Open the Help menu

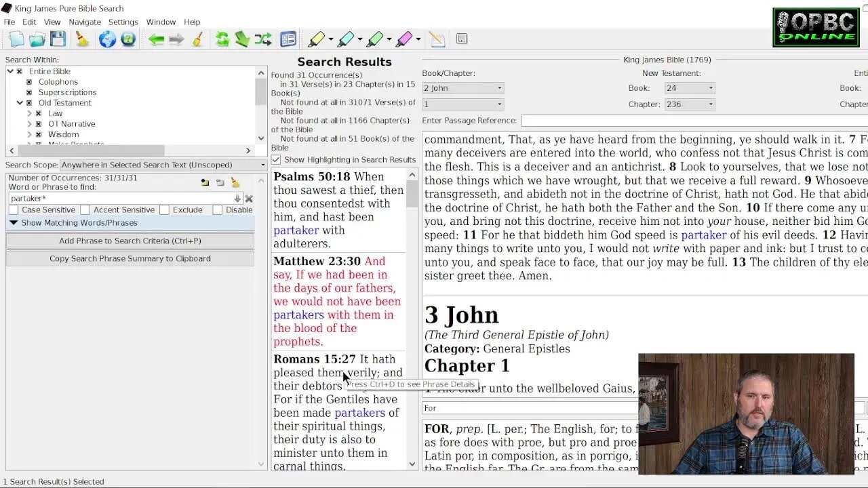pos(192,22)
